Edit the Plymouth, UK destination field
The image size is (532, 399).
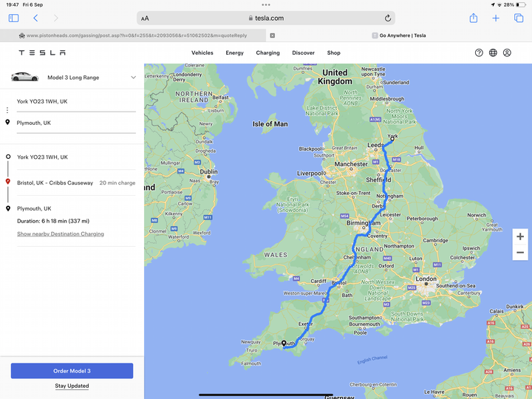point(74,123)
